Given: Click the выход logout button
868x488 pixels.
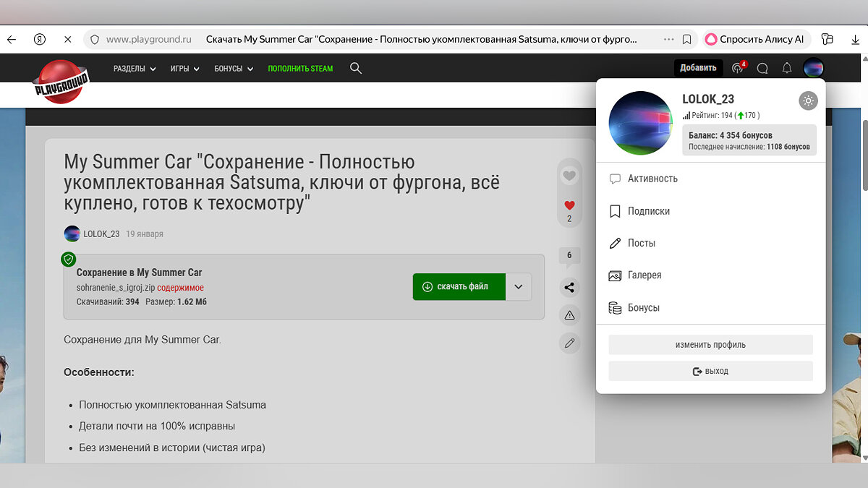Looking at the screenshot, I should tap(710, 371).
